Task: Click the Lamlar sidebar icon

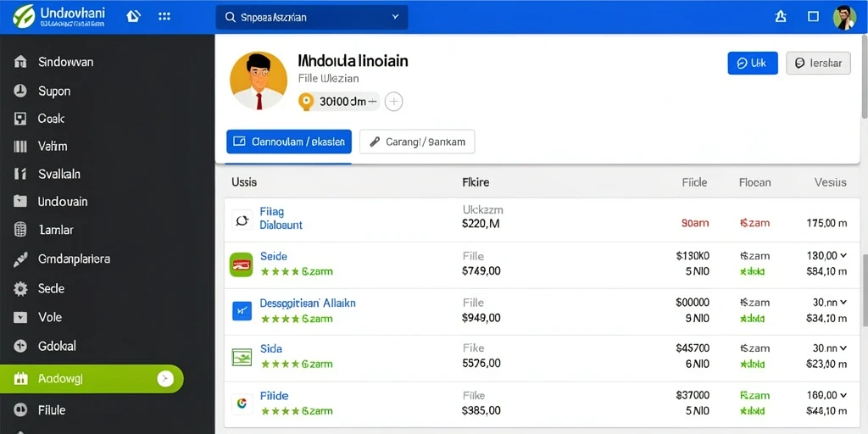Action: pyautogui.click(x=20, y=230)
